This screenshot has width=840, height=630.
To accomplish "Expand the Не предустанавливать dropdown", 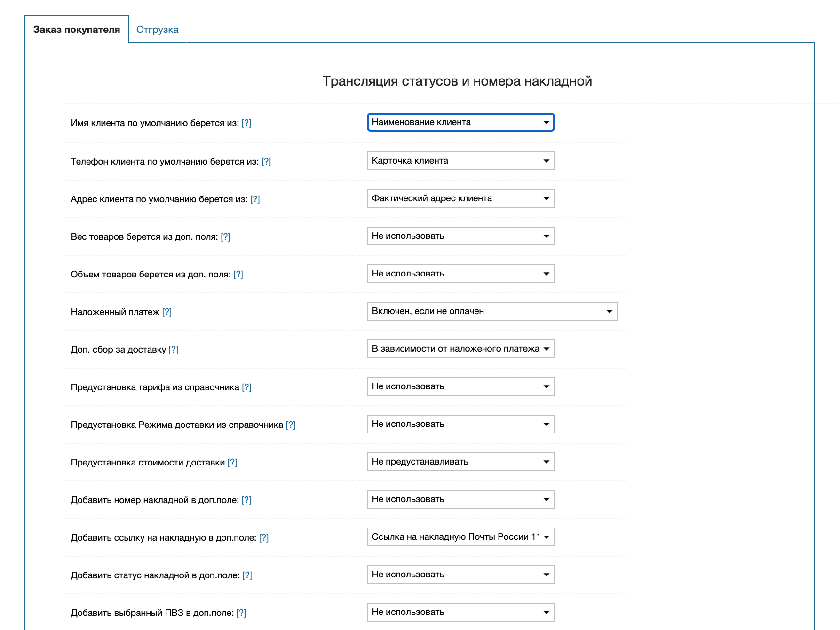I will coord(460,462).
